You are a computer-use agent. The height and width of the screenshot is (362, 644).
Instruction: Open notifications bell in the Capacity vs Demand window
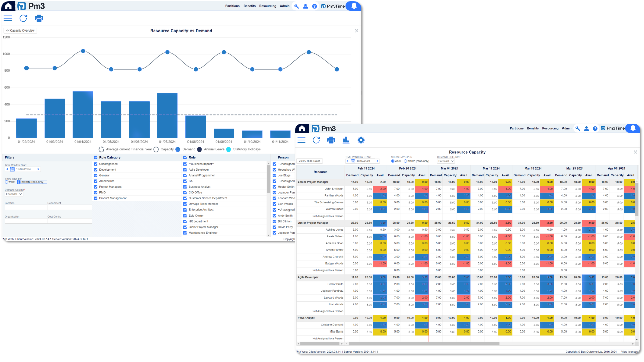(354, 6)
